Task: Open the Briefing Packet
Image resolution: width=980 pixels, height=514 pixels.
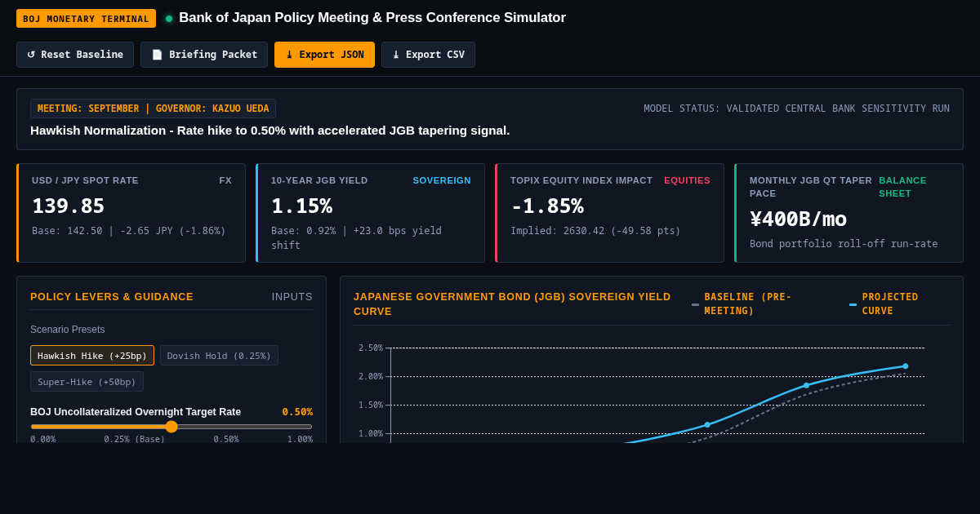Action: [204, 55]
